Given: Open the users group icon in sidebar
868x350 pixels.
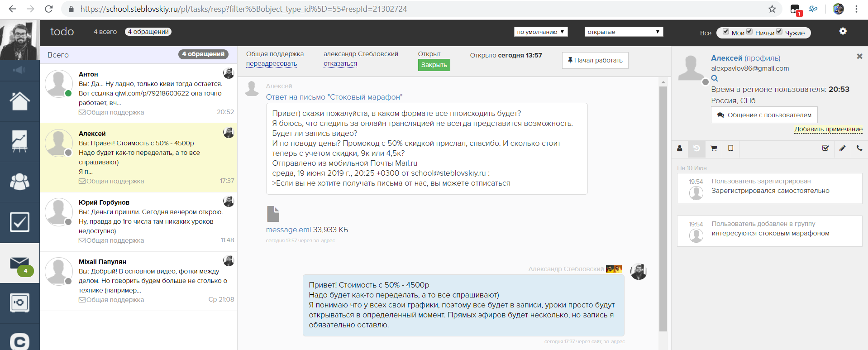Looking at the screenshot, I should (x=19, y=182).
